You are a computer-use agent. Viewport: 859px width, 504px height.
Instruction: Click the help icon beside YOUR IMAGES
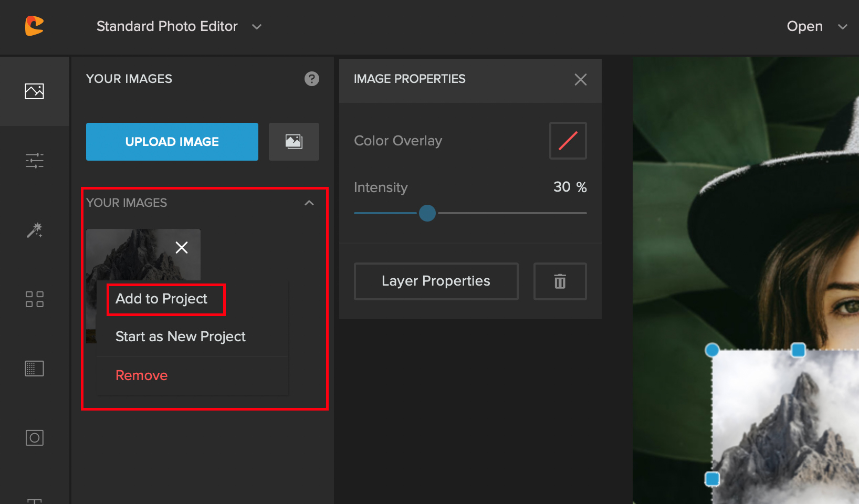[312, 79]
